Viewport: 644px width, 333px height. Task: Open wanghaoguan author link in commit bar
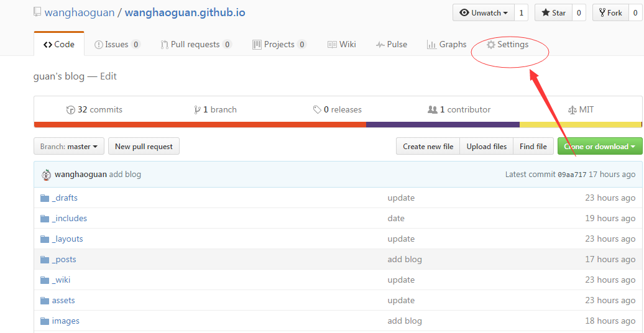coord(81,175)
